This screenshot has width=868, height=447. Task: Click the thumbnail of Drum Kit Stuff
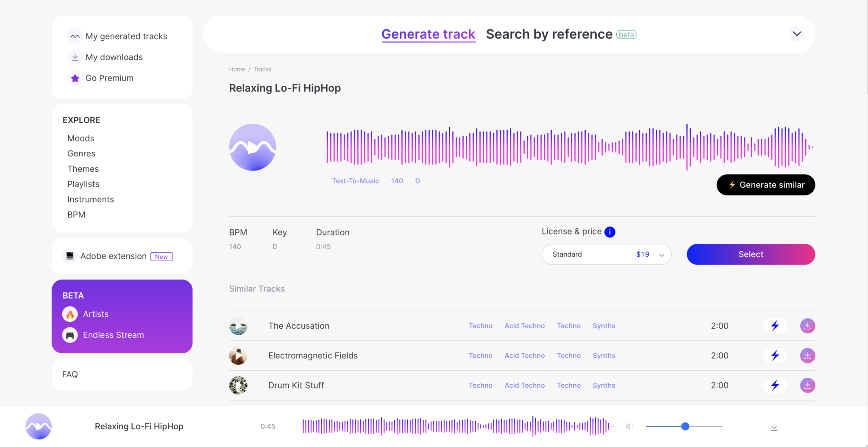tap(238, 385)
